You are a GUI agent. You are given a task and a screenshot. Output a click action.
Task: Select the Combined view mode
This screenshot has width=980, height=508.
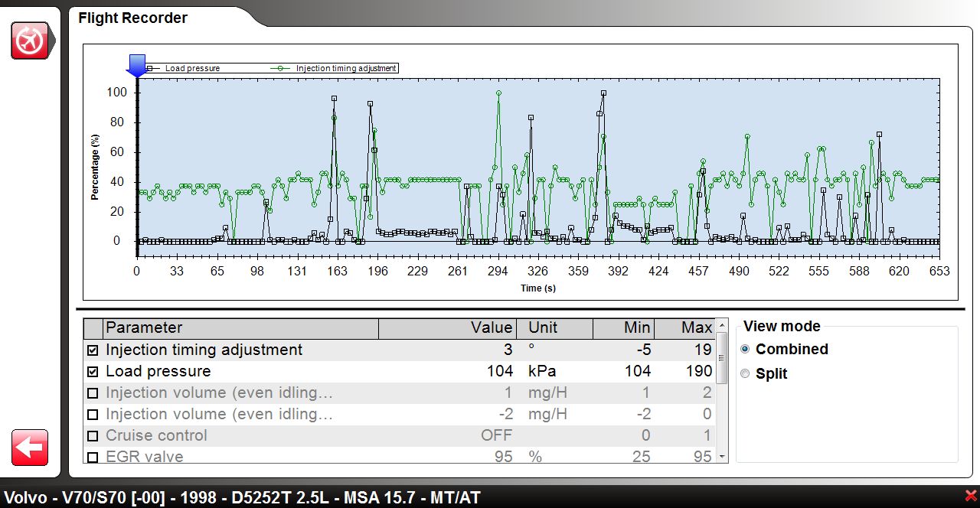point(746,350)
